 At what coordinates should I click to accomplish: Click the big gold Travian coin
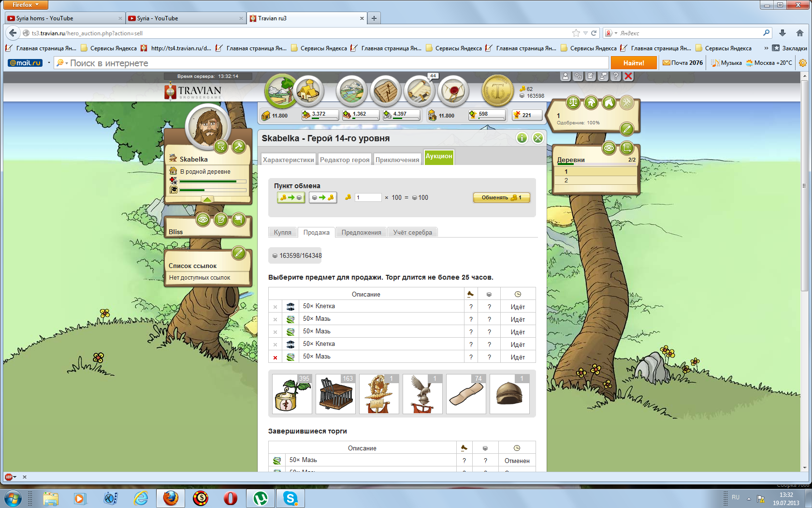498,90
